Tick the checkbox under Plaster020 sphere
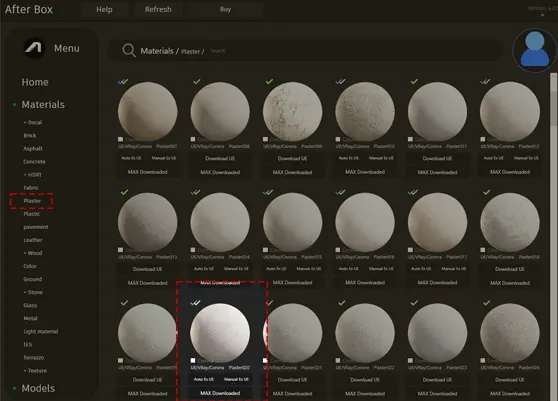Image resolution: width=558 pixels, height=401 pixels. click(193, 360)
